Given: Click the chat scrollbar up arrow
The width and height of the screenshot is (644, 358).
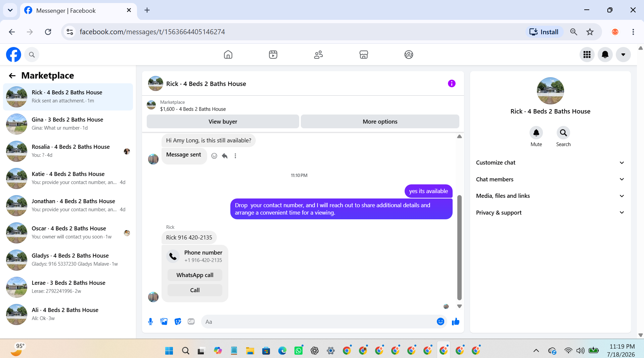Looking at the screenshot, I should 459,137.
